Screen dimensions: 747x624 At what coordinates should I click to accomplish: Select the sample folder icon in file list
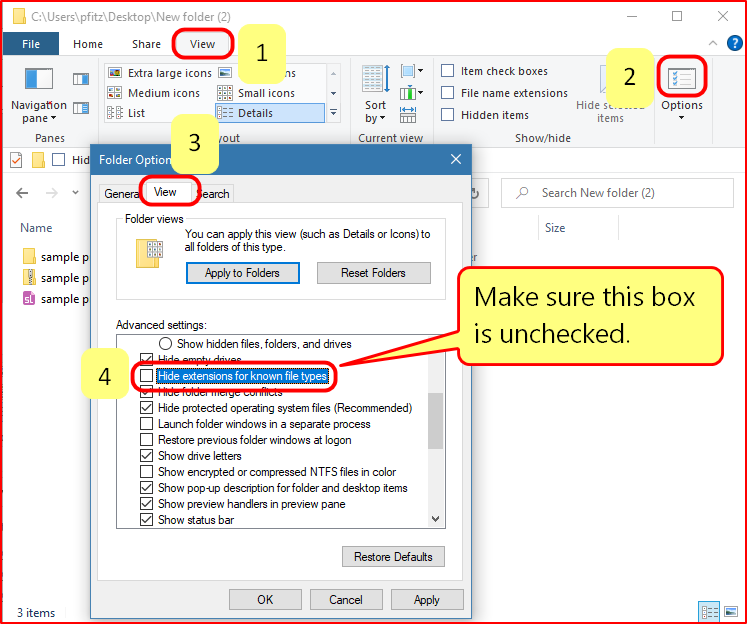29,256
